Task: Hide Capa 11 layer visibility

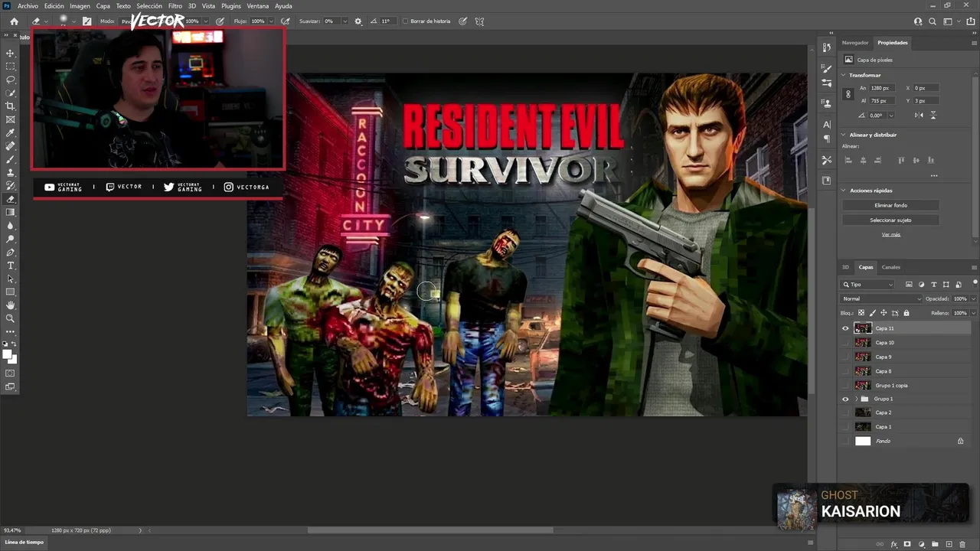Action: (x=846, y=328)
